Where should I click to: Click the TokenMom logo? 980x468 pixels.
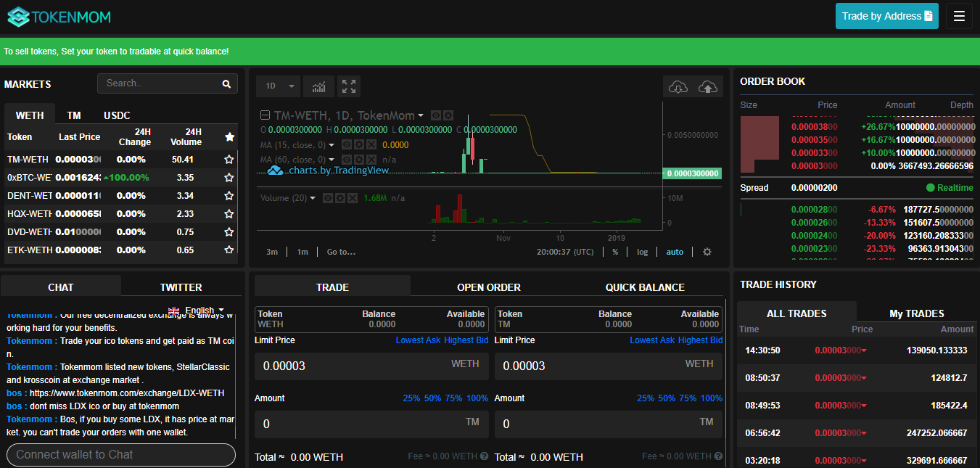pyautogui.click(x=59, y=16)
